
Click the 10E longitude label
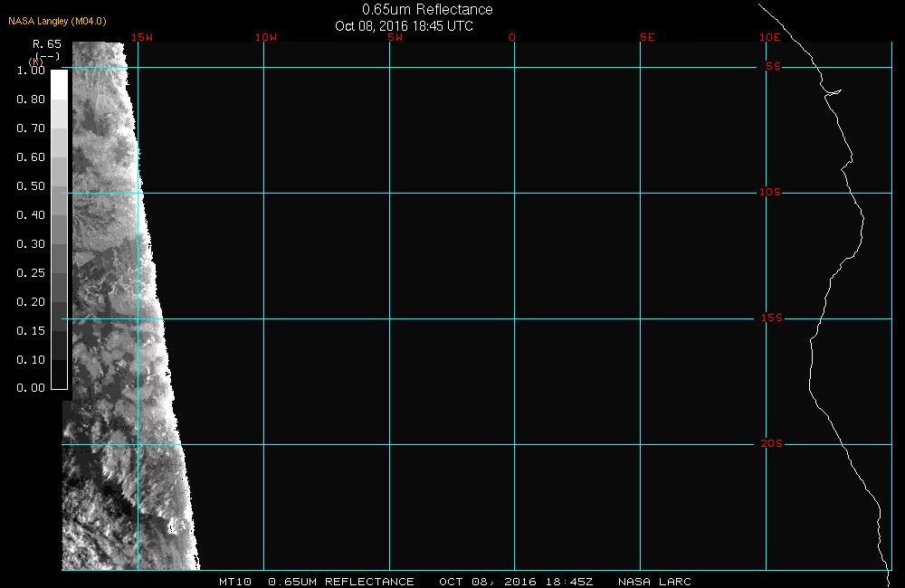tap(769, 37)
